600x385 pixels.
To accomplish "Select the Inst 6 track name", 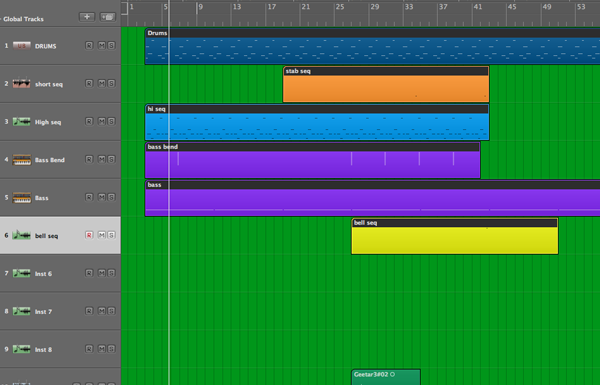I will pos(43,274).
